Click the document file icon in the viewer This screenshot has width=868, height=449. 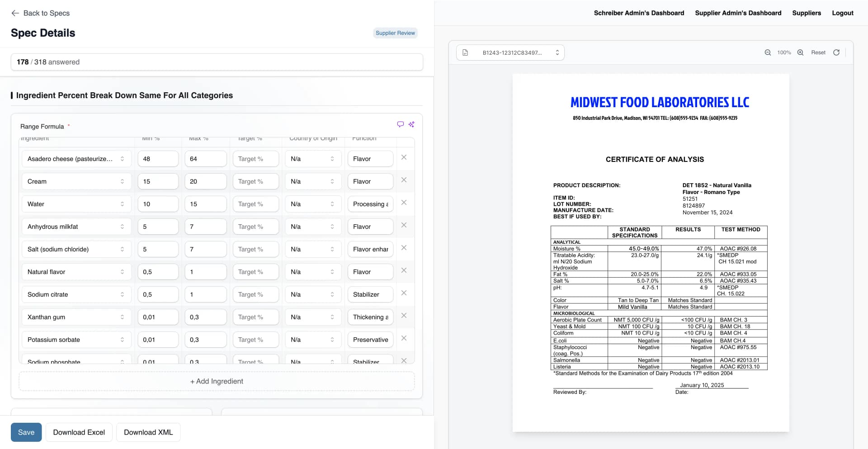coord(465,52)
